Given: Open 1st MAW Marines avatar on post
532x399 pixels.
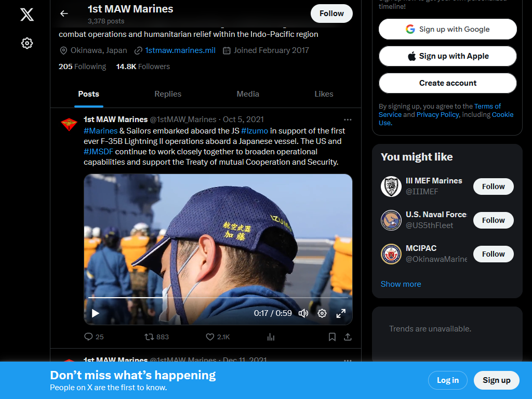Looking at the screenshot, I should [x=69, y=124].
